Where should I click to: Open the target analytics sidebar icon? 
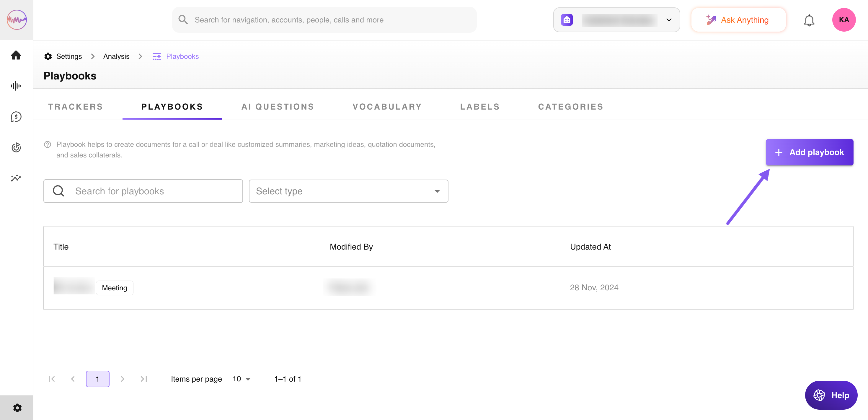coord(16,147)
